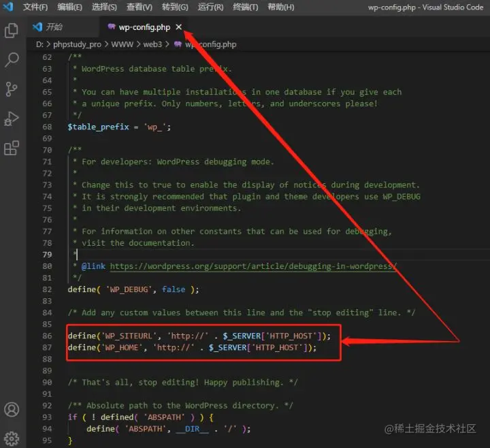Open the Search view in activity bar
Viewport: 490px width, 448px height.
coord(12,60)
